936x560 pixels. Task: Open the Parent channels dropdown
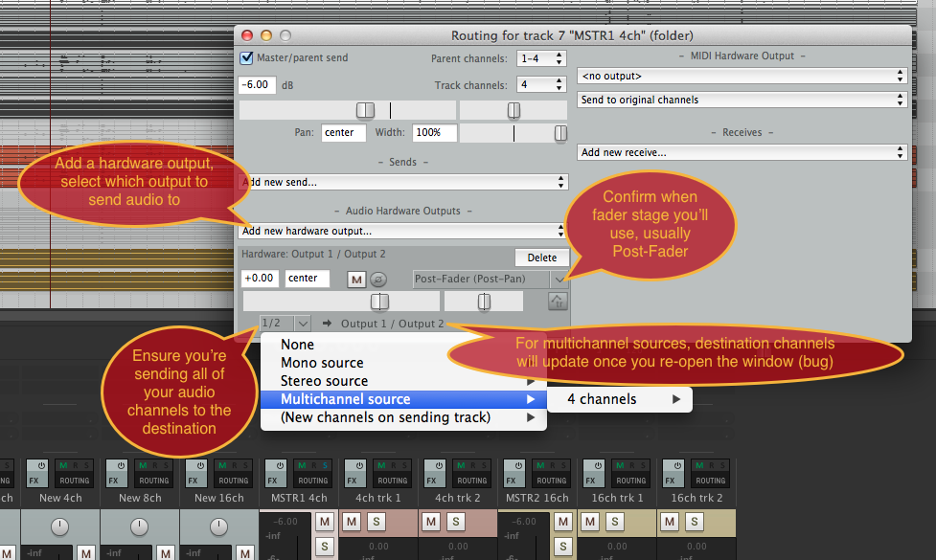(x=541, y=58)
